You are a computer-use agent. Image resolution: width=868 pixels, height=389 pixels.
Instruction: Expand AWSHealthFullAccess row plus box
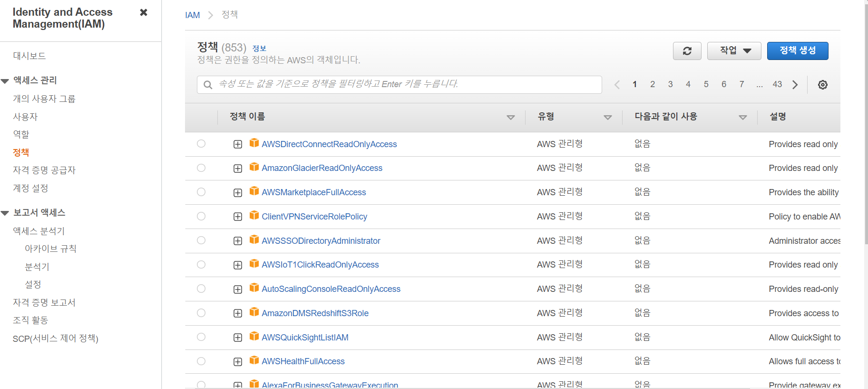click(x=238, y=362)
